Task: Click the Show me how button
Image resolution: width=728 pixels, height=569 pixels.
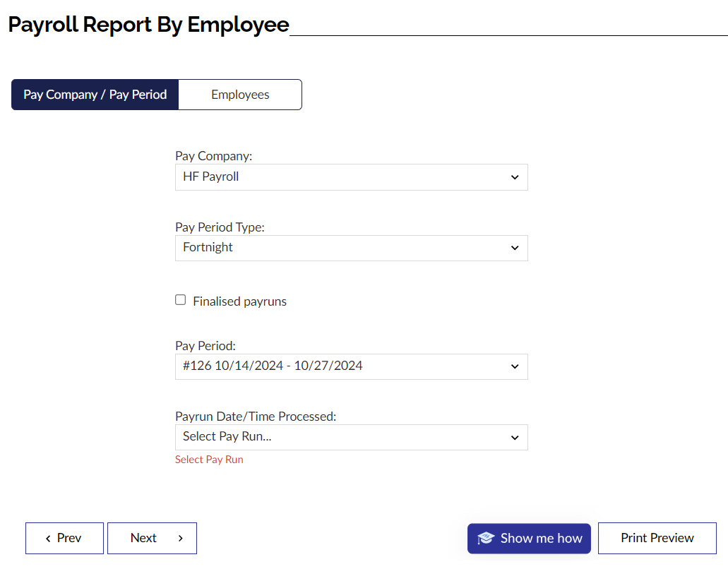Action: coord(529,539)
